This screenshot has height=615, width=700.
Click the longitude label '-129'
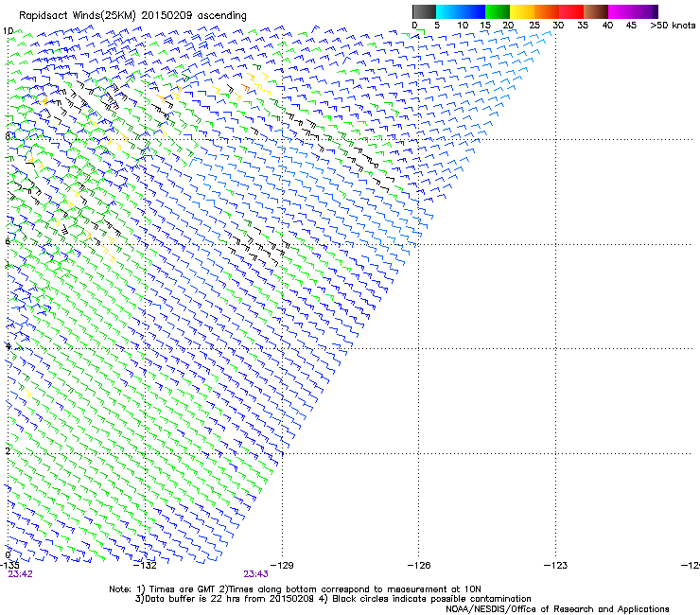point(282,566)
